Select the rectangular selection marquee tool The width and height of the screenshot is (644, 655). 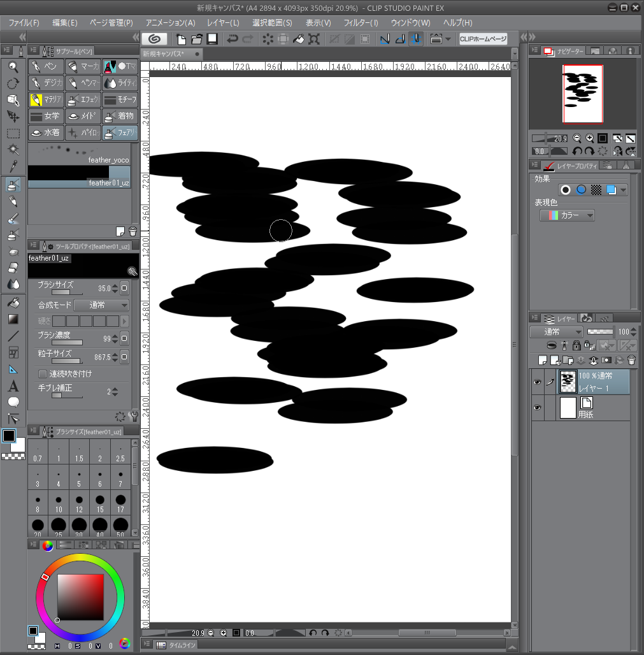(13, 134)
